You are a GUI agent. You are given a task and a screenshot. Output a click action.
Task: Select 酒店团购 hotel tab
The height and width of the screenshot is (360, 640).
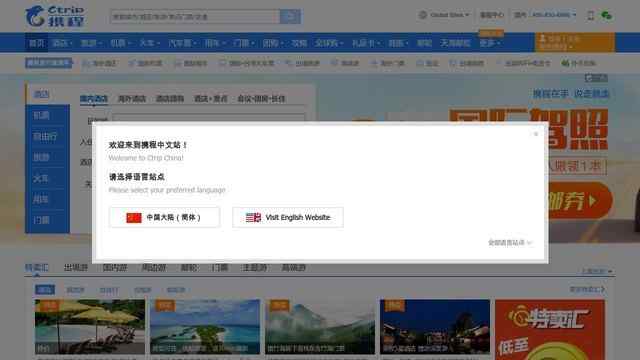coord(170,99)
